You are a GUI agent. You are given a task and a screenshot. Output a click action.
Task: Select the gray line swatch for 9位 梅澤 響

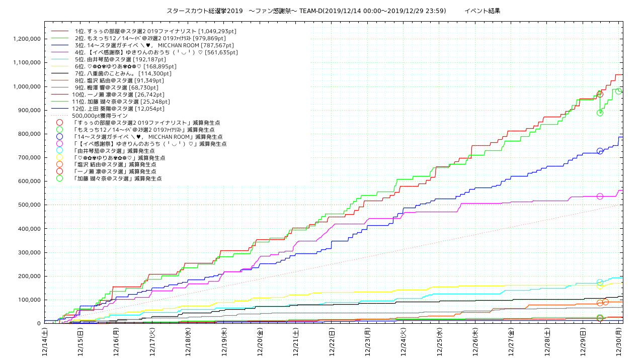pyautogui.click(x=60, y=87)
